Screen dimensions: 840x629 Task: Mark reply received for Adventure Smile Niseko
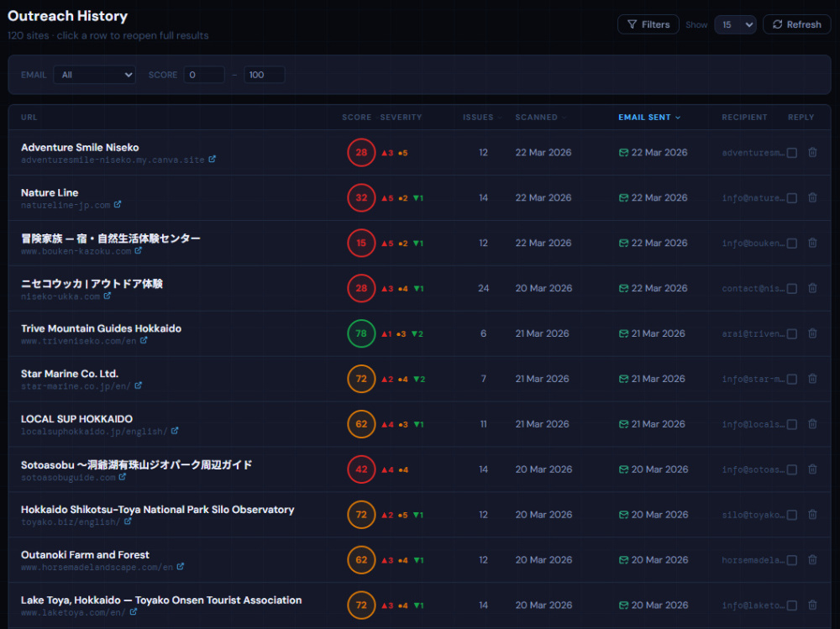click(x=792, y=153)
